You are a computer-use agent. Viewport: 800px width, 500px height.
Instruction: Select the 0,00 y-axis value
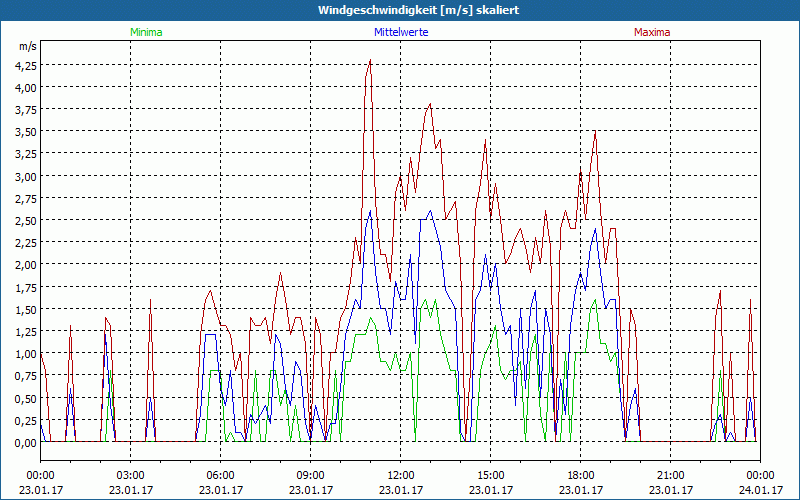click(x=26, y=442)
